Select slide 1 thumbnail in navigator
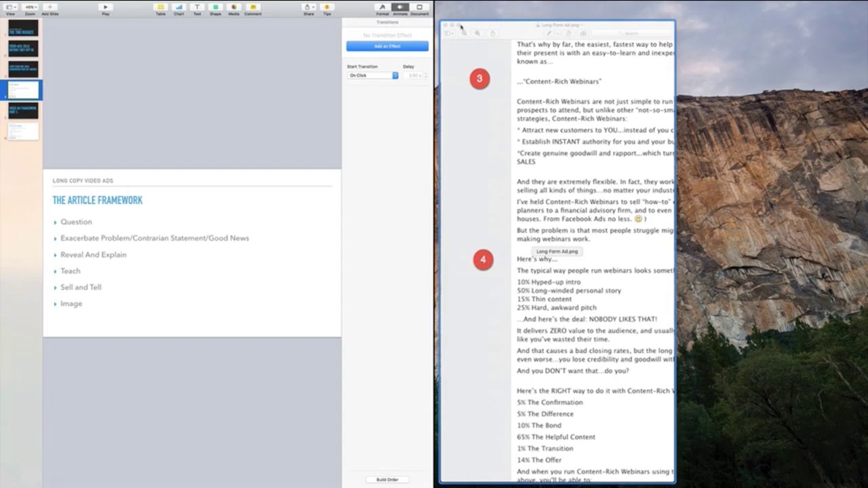 23,28
